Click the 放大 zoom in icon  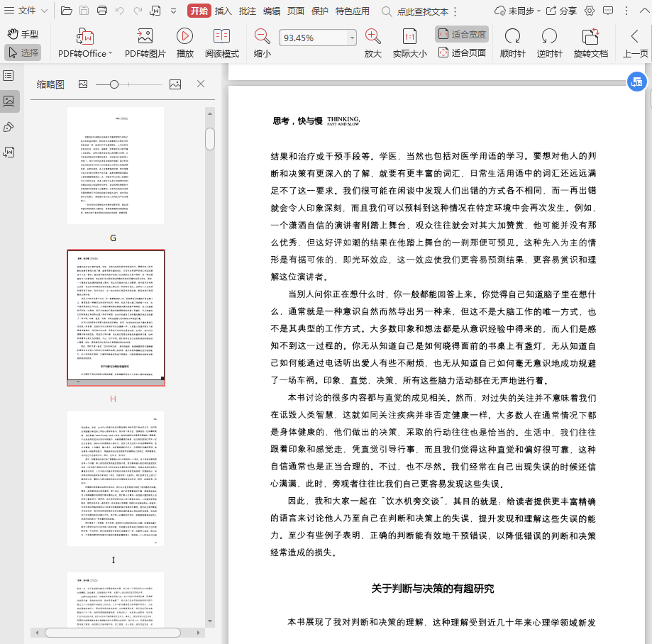click(x=373, y=43)
